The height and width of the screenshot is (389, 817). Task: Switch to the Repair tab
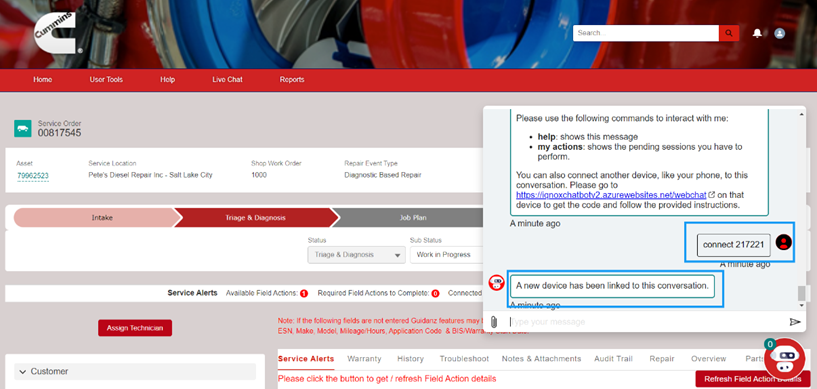coord(662,359)
